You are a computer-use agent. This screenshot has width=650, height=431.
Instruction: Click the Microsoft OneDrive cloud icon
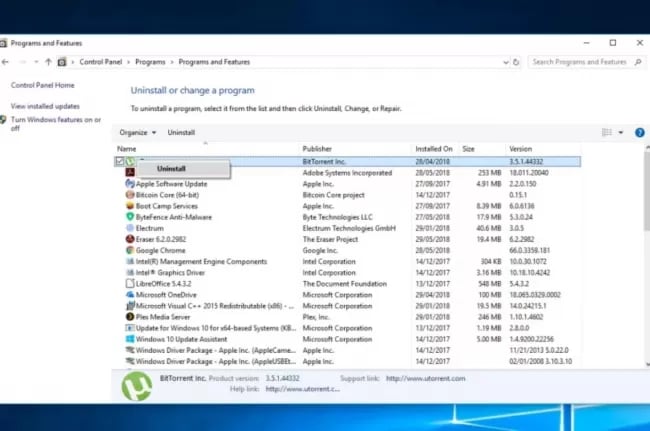click(130, 295)
